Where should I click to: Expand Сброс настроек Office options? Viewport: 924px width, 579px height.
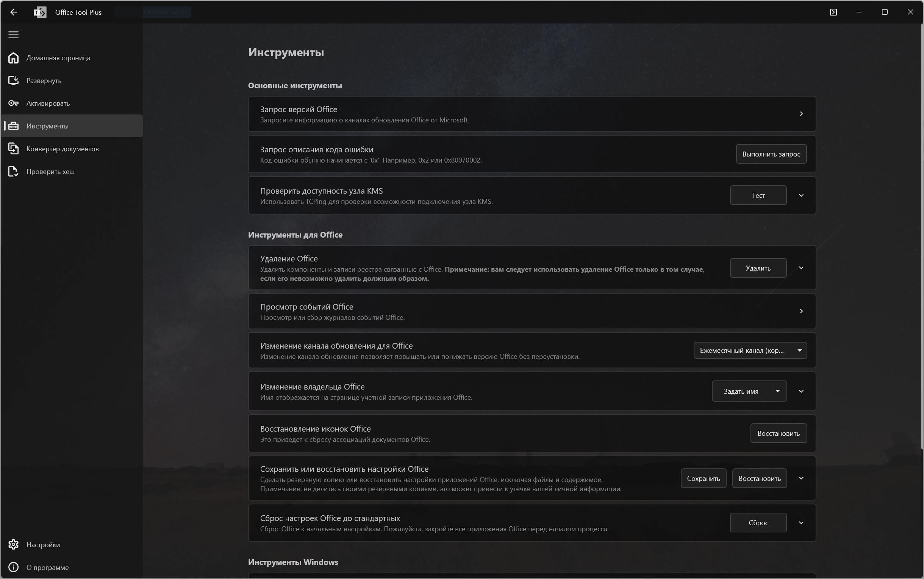tap(801, 523)
